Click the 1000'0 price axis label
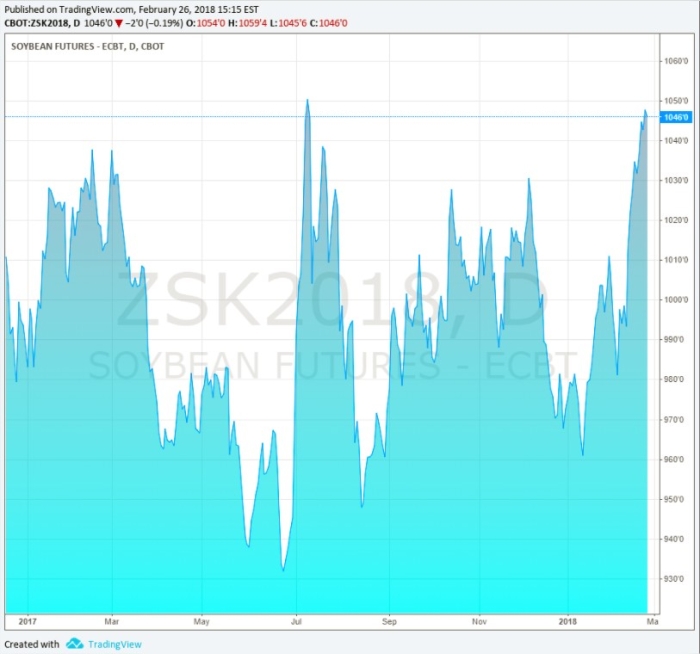The width and height of the screenshot is (700, 654). tap(676, 300)
